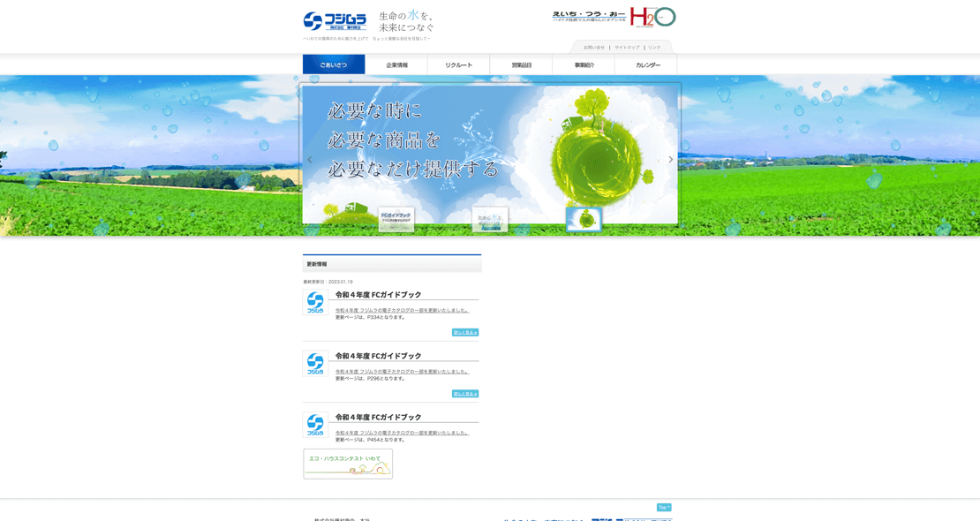The image size is (980, 521).
Task: Go to the リクルート tab
Action: [459, 64]
